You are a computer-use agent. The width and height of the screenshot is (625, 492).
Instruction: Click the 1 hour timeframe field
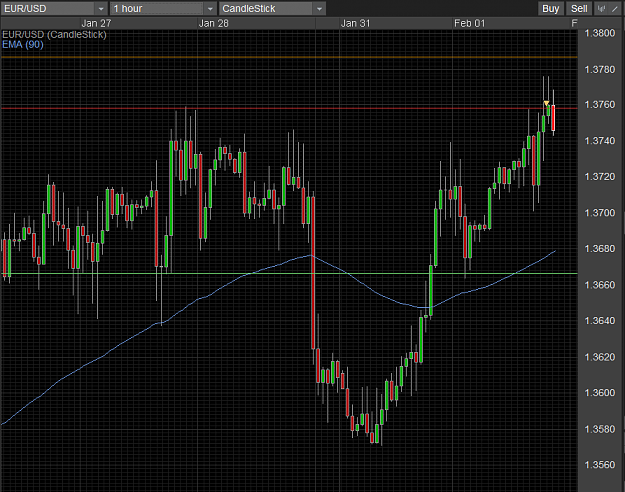tap(157, 9)
